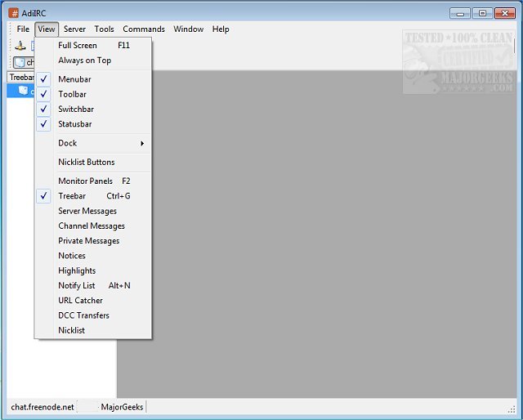Viewport: 523px width, 420px height.
Task: Choose Full Screen from View menu
Action: 93,46
